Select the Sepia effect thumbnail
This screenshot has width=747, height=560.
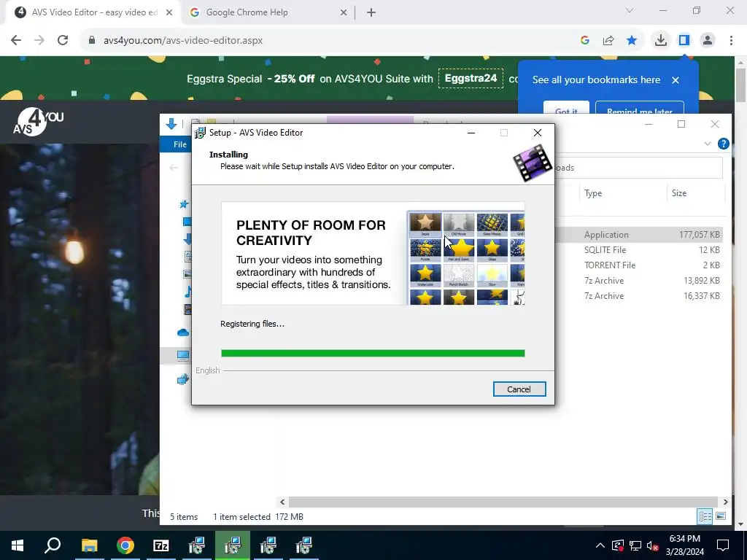point(425,225)
